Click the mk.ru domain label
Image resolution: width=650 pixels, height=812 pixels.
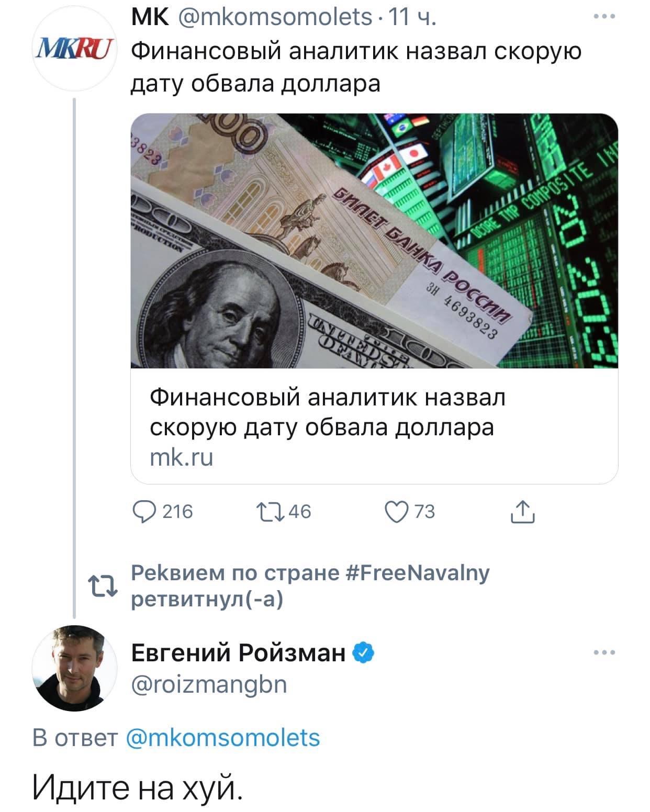[181, 458]
